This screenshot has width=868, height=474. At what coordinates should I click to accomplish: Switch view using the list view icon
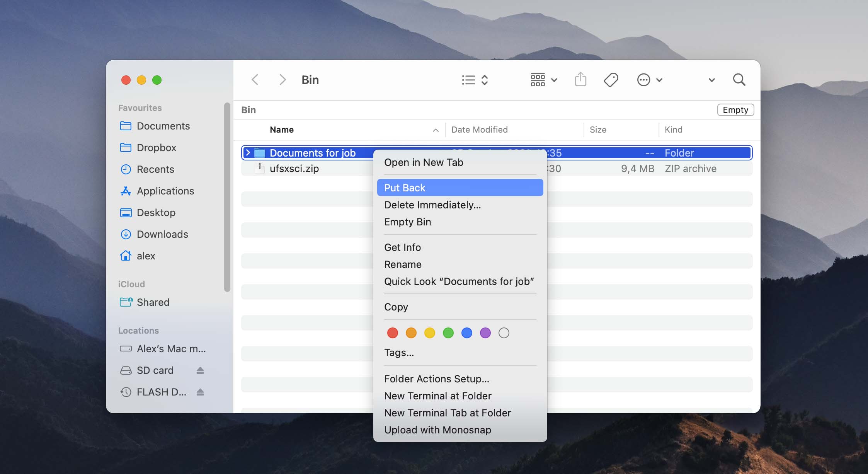pyautogui.click(x=468, y=80)
